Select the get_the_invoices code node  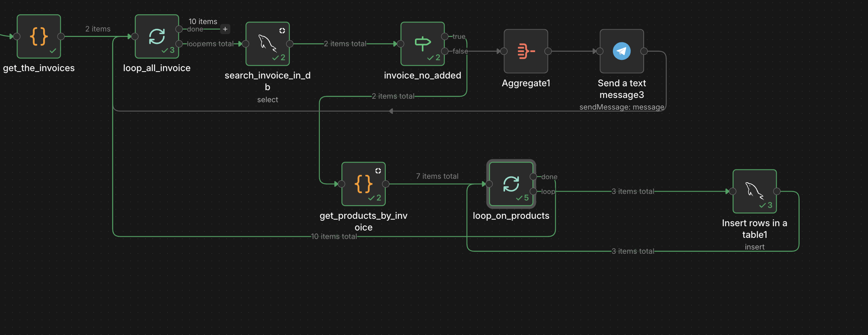(x=39, y=37)
